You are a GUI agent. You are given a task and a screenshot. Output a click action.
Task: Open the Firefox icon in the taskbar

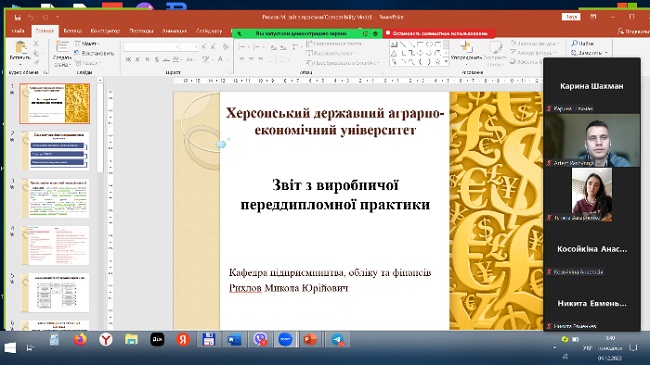point(80,340)
